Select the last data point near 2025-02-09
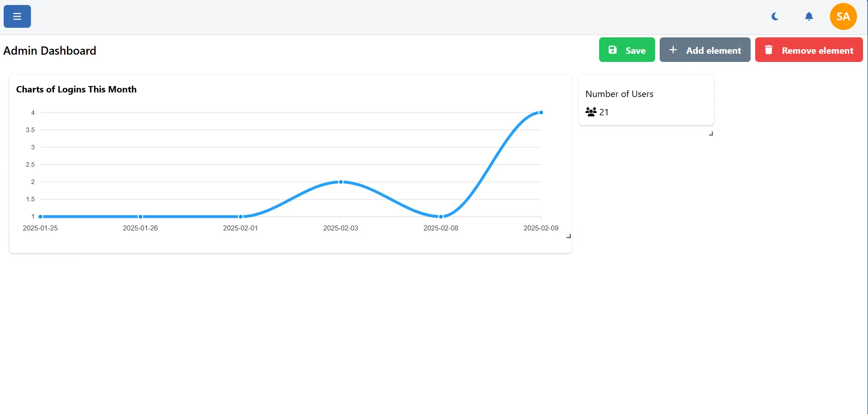 tap(540, 112)
